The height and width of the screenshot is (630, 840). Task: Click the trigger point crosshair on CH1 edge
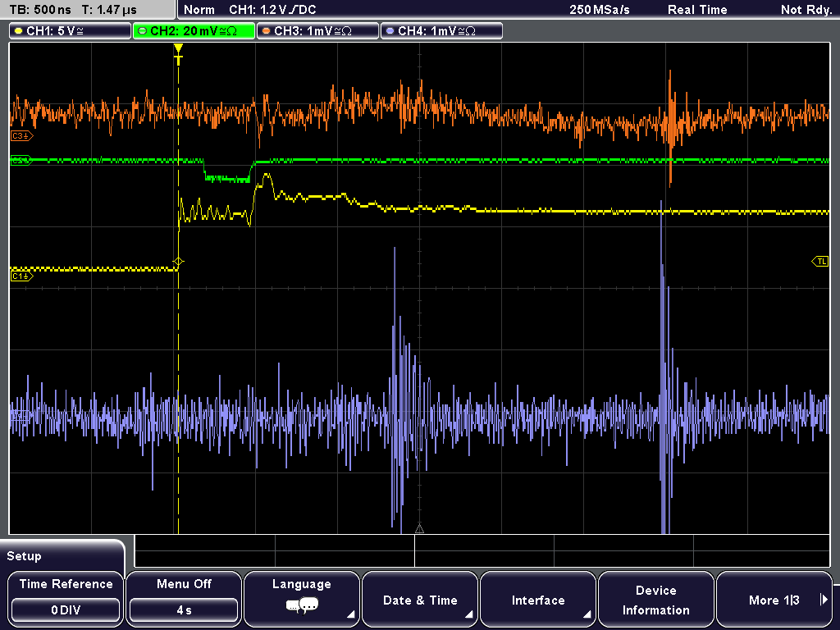pyautogui.click(x=178, y=262)
